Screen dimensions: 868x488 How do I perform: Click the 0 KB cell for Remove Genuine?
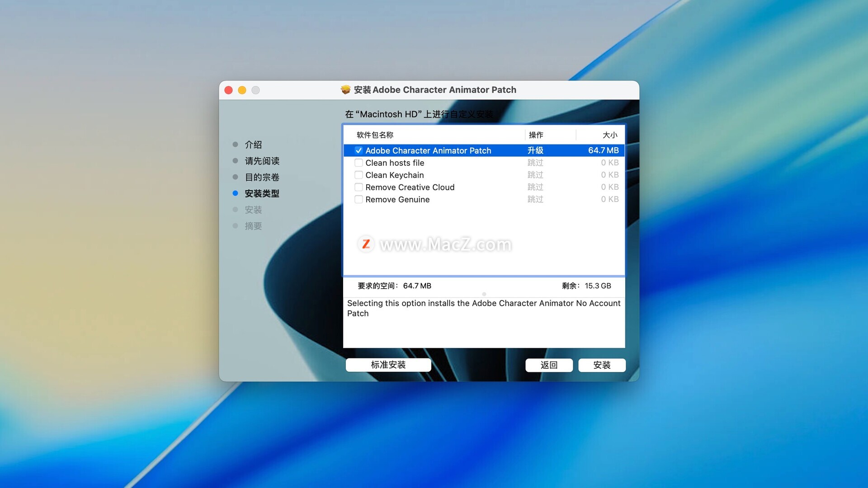pyautogui.click(x=609, y=199)
